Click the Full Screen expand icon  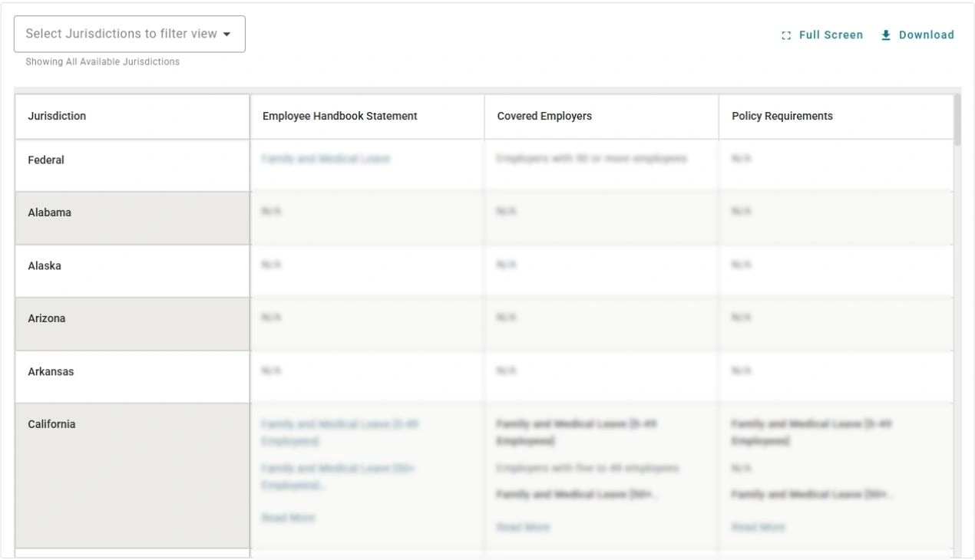[785, 35]
